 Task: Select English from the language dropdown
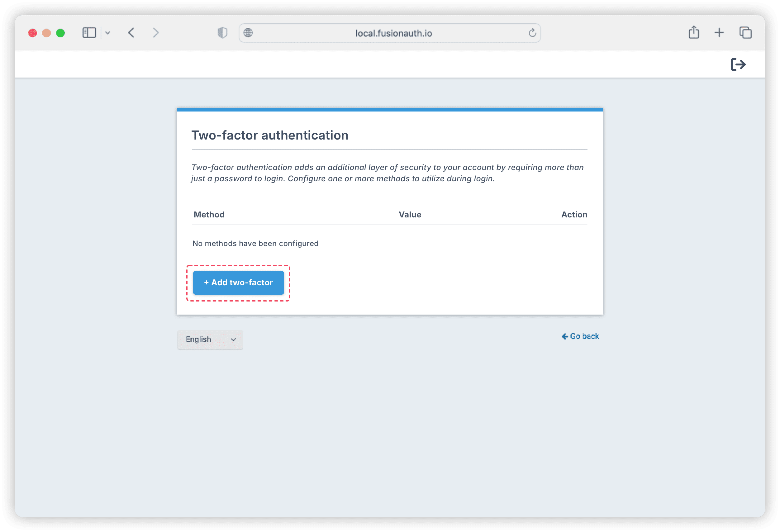(x=210, y=340)
